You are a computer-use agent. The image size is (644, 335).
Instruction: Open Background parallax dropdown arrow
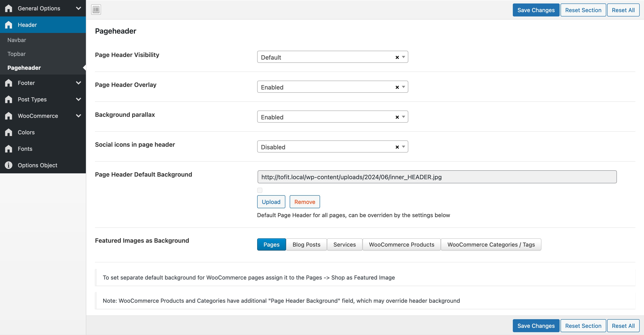click(x=403, y=117)
